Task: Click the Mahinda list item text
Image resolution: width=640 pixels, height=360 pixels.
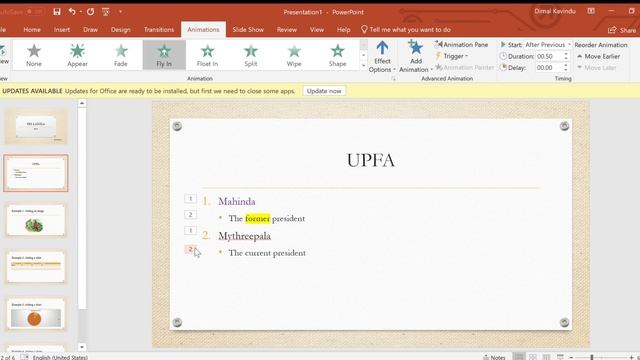Action: pos(237,201)
